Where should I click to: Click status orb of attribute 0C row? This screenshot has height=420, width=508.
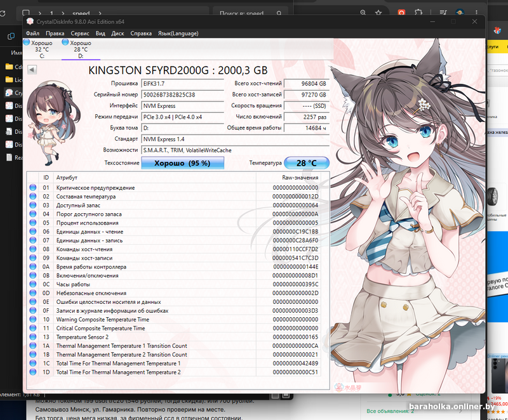pyautogui.click(x=33, y=284)
